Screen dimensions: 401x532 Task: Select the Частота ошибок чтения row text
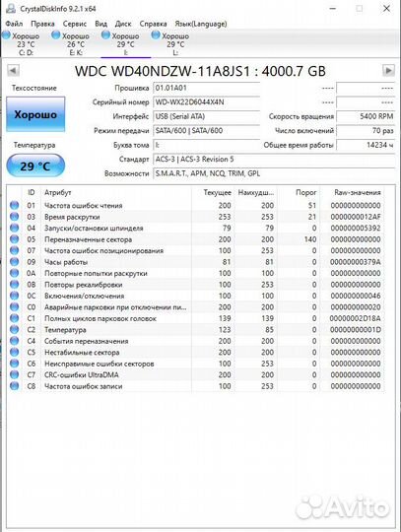point(84,205)
